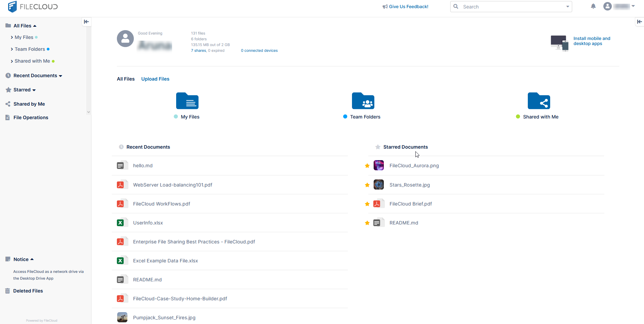Click the FileCloud logo
The image size is (644, 324).
(x=33, y=6)
